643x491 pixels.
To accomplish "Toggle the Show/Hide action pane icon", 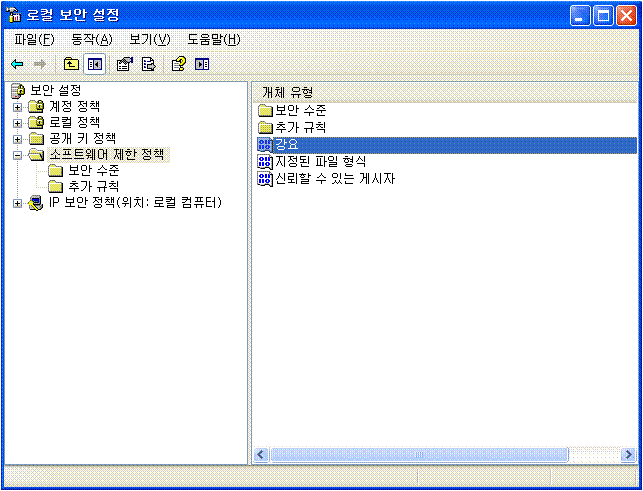I will [x=202, y=64].
